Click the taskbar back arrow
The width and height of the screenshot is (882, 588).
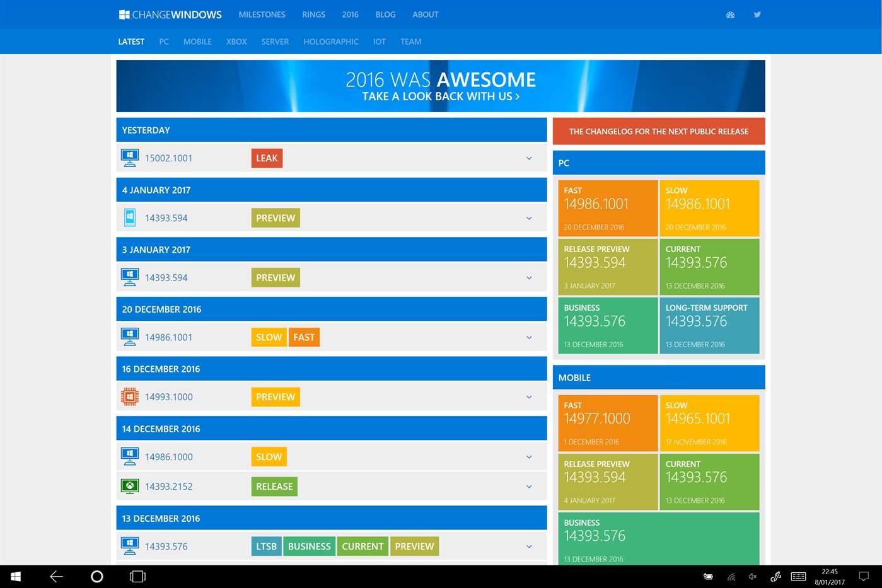[x=56, y=577]
